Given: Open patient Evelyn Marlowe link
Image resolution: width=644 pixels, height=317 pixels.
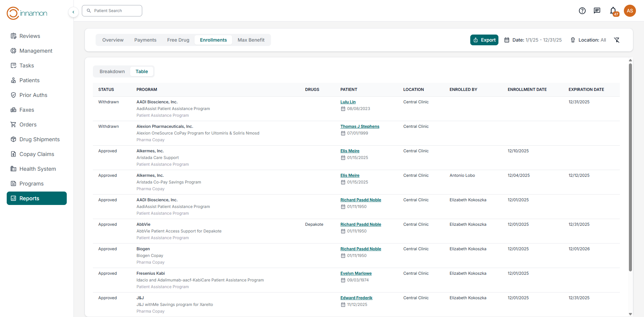Looking at the screenshot, I should tap(356, 273).
